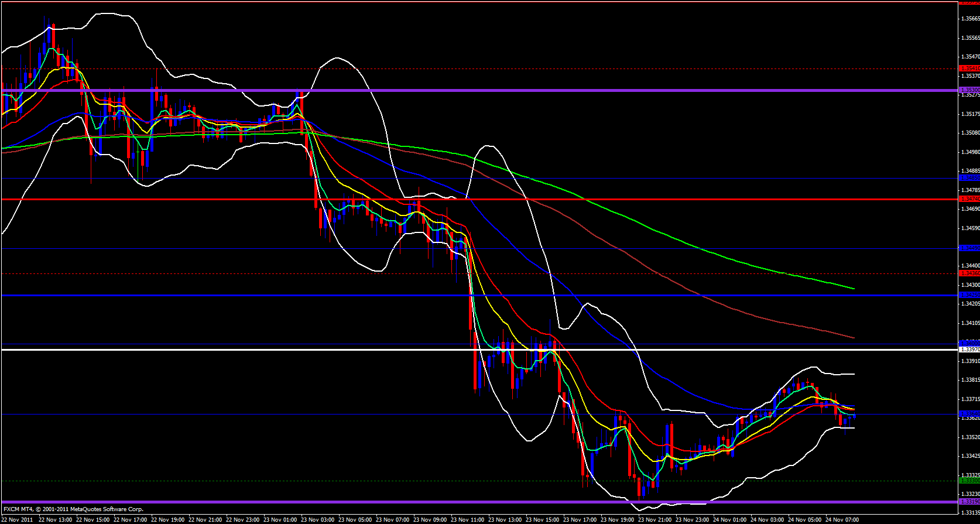The image size is (980, 524).
Task: Click the purple 1.35300 price label
Action: pos(969,90)
